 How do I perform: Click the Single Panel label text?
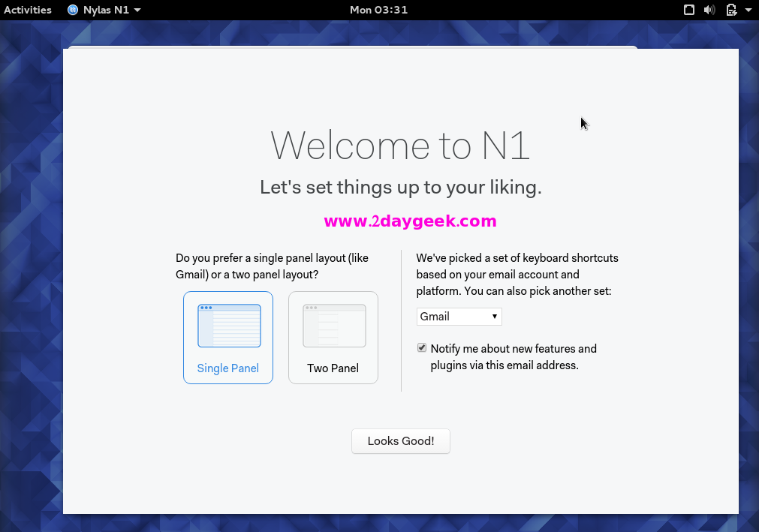click(x=228, y=368)
